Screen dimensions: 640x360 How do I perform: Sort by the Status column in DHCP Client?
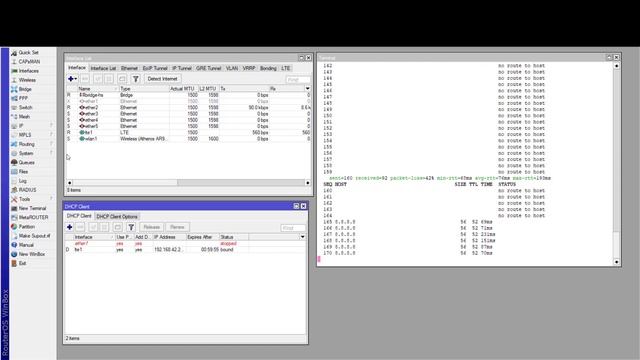[x=233, y=237]
